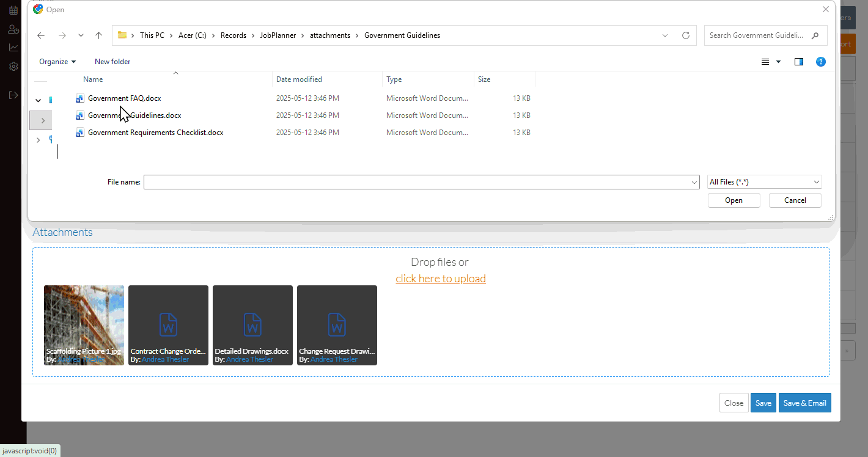
Task: Click the Save button
Action: pos(763,403)
